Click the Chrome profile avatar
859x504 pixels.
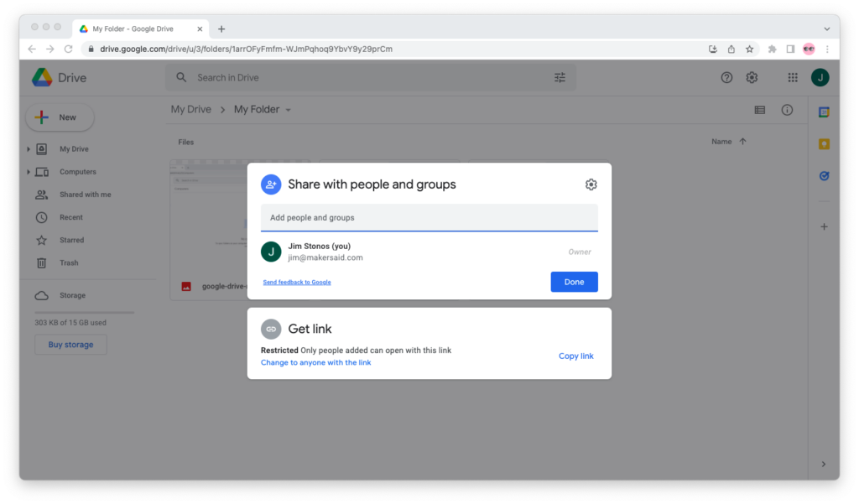(x=809, y=49)
